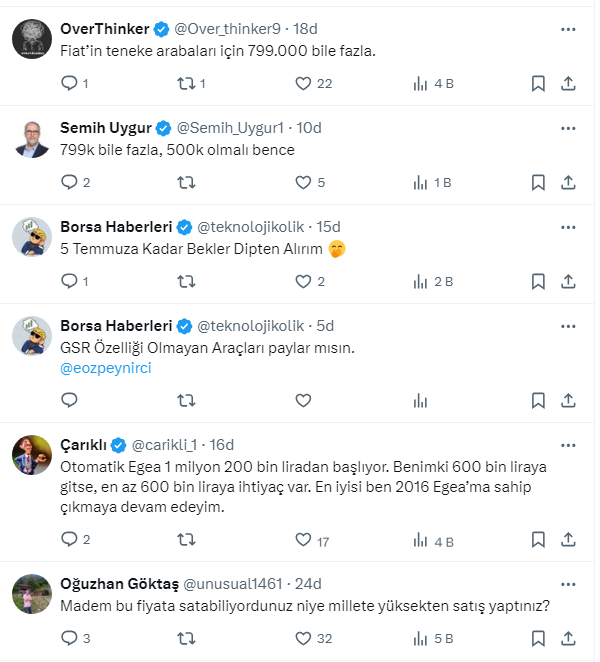Open Semih Uygur's profile name link

[106, 127]
